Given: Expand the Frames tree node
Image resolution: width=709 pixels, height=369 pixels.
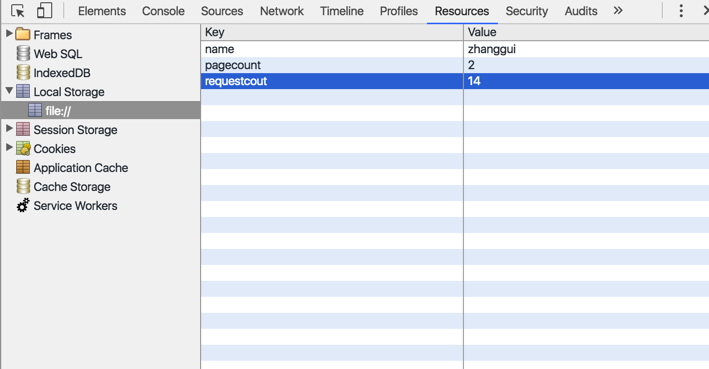Looking at the screenshot, I should (9, 33).
